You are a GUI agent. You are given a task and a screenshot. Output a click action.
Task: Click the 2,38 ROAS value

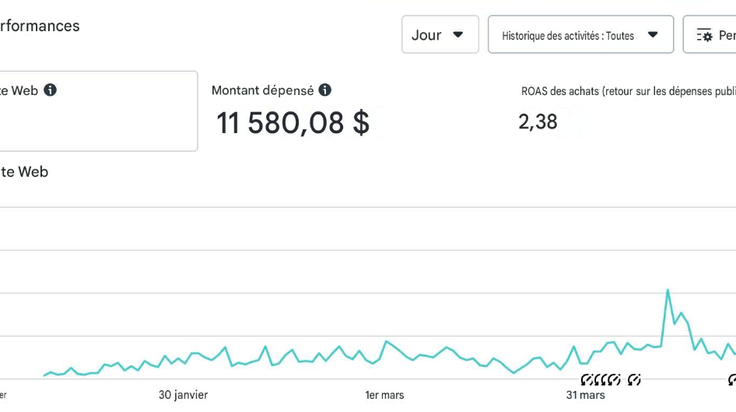538,122
